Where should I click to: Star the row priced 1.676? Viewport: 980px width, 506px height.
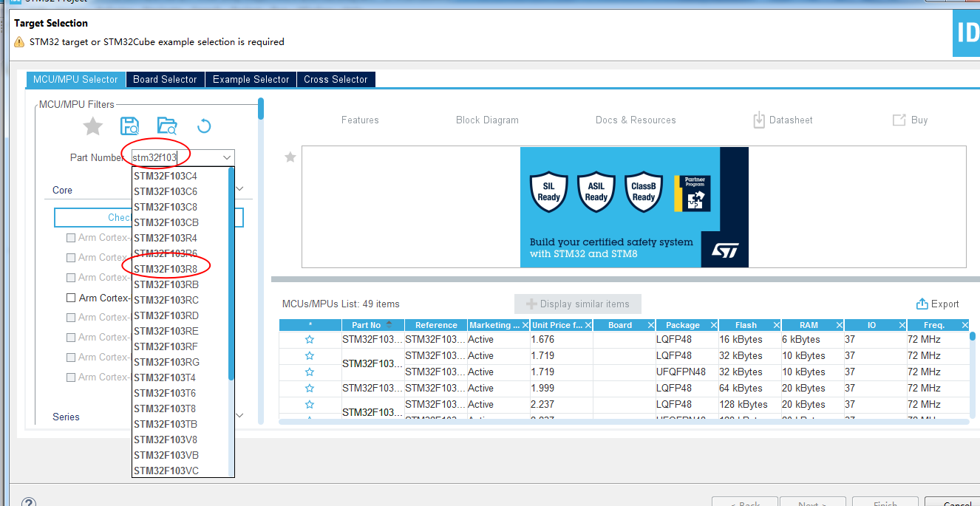click(310, 340)
